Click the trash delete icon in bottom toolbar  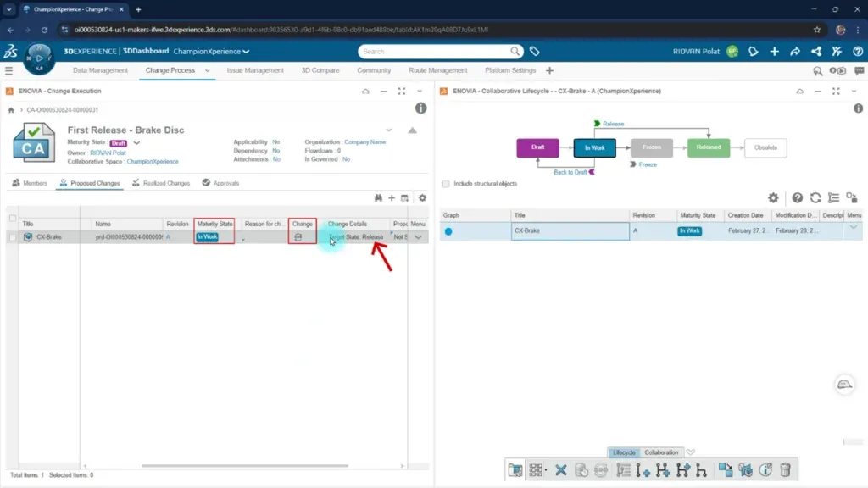coord(785,470)
